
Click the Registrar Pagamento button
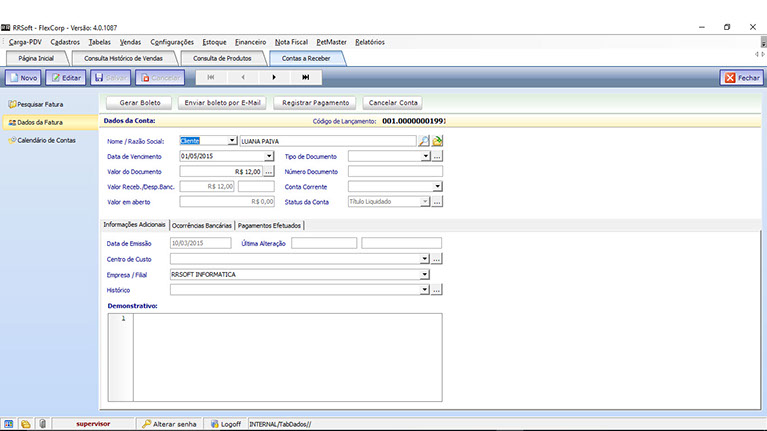click(x=315, y=102)
